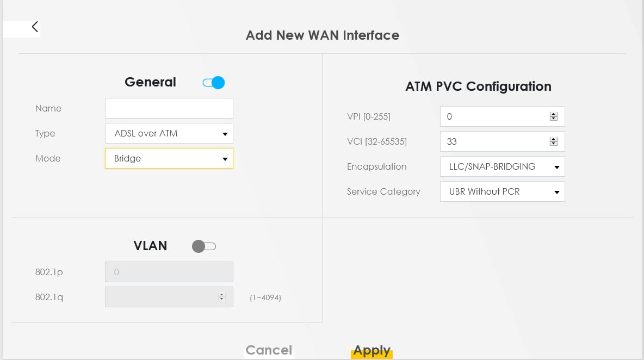The image size is (644, 360).
Task: Select the 802.1q VLAN ID field
Action: coord(169,297)
